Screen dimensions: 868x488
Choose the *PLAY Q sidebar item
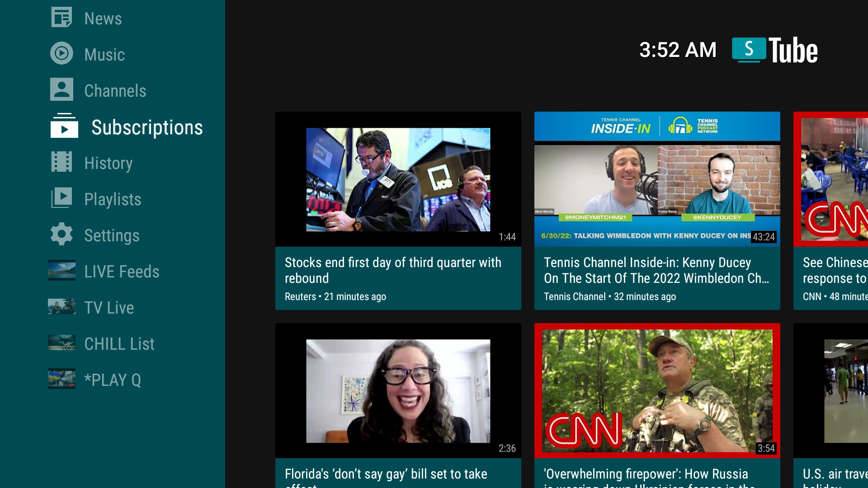point(112,380)
